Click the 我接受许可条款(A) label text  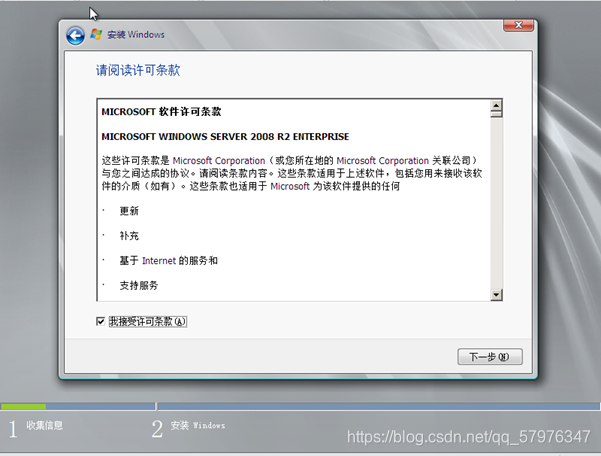pyautogui.click(x=148, y=321)
